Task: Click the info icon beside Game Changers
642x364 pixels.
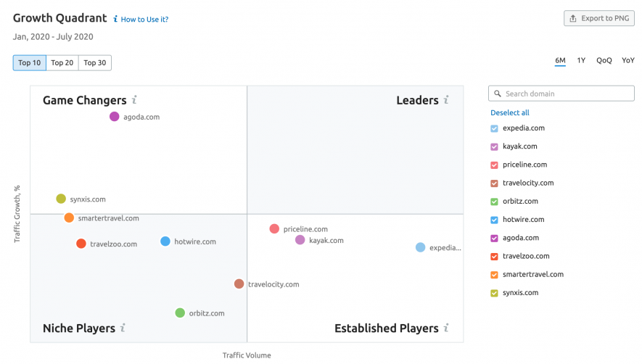Action: coord(134,100)
